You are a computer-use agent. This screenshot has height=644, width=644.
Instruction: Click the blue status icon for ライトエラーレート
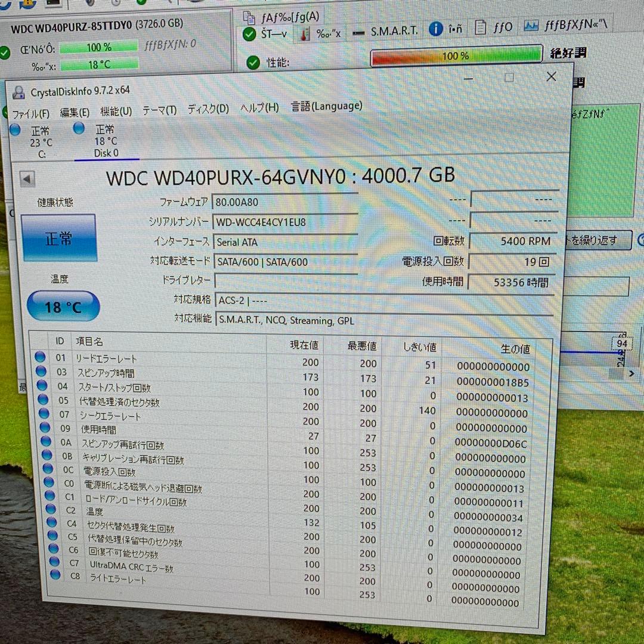click(55, 575)
